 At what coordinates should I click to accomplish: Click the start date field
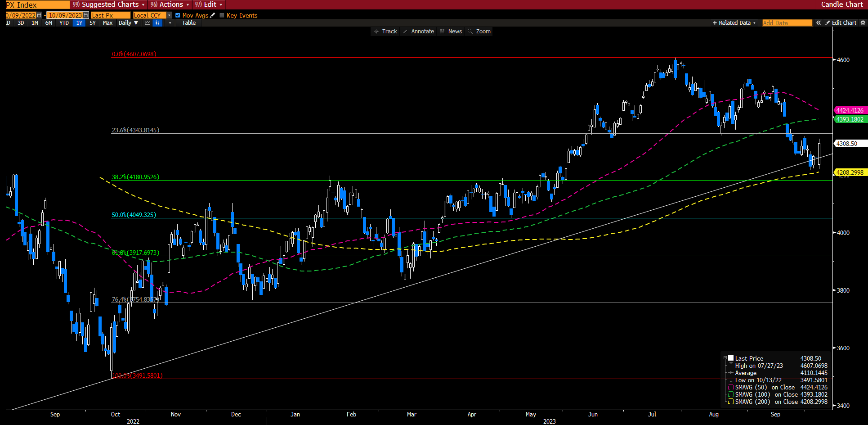point(21,15)
